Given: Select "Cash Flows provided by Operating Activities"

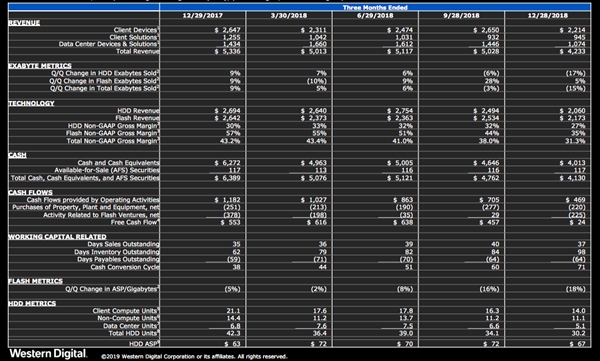Looking at the screenshot, I should 93,200.
